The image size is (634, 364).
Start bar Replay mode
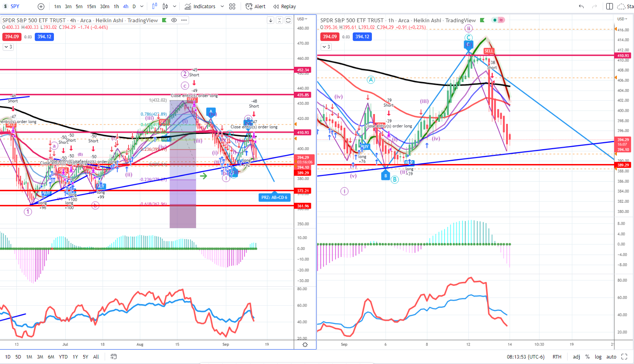tap(284, 6)
